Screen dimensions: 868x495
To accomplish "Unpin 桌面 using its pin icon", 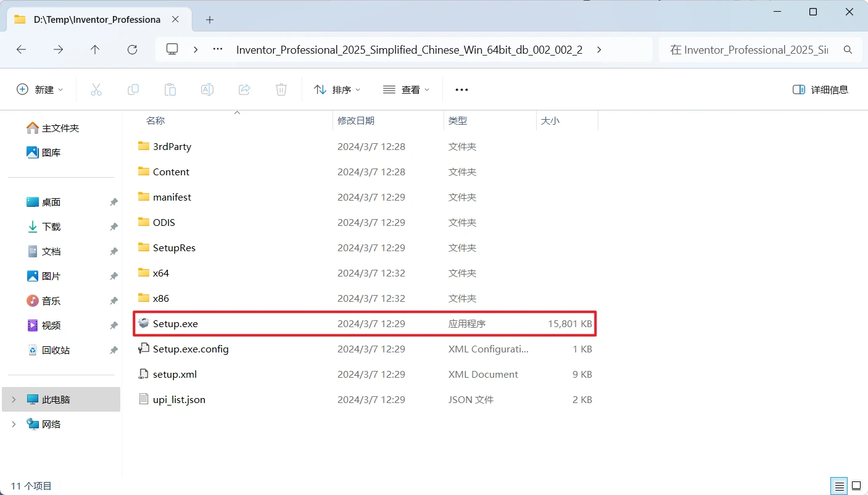I will [114, 202].
